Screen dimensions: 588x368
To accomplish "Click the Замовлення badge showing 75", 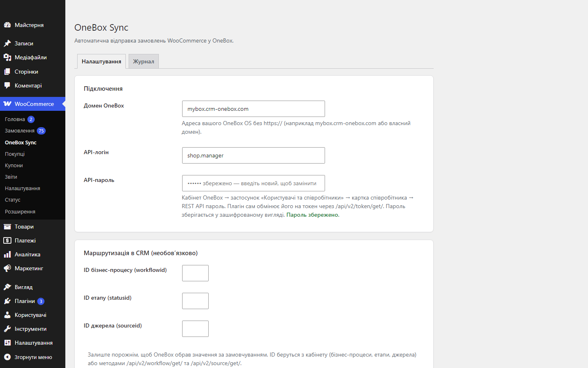I will (41, 131).
